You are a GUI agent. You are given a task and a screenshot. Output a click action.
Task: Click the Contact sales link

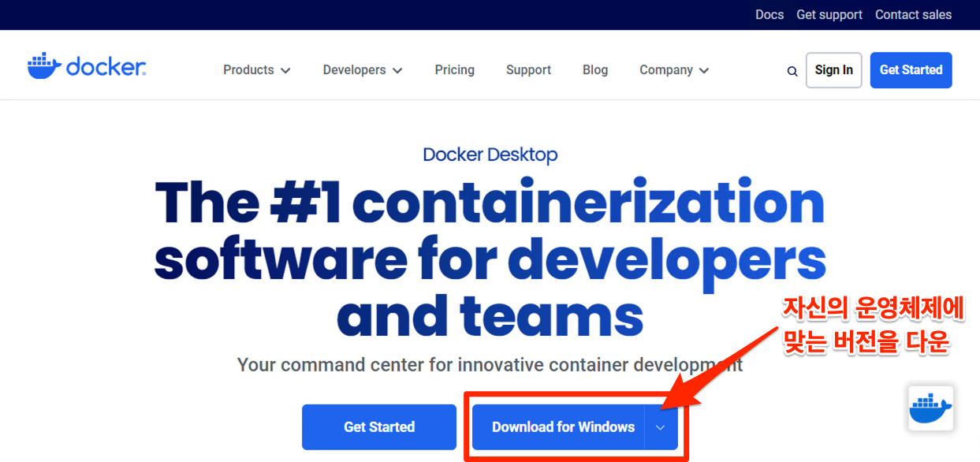tap(913, 15)
